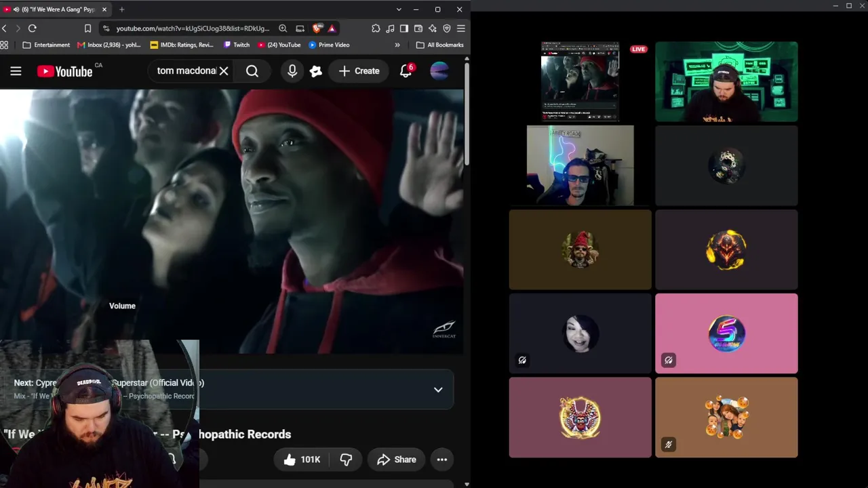Open the YouTube account avatar menu
Image resolution: width=868 pixels, height=488 pixels.
(x=439, y=71)
